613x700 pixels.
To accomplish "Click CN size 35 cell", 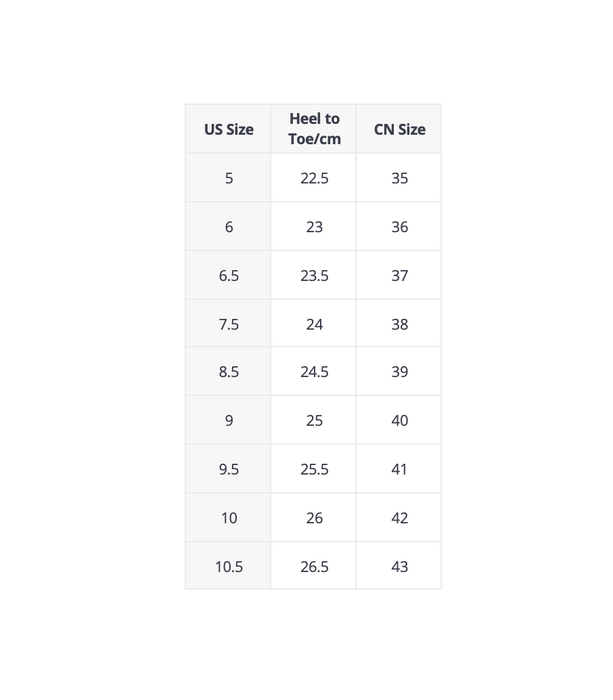I will 399,178.
